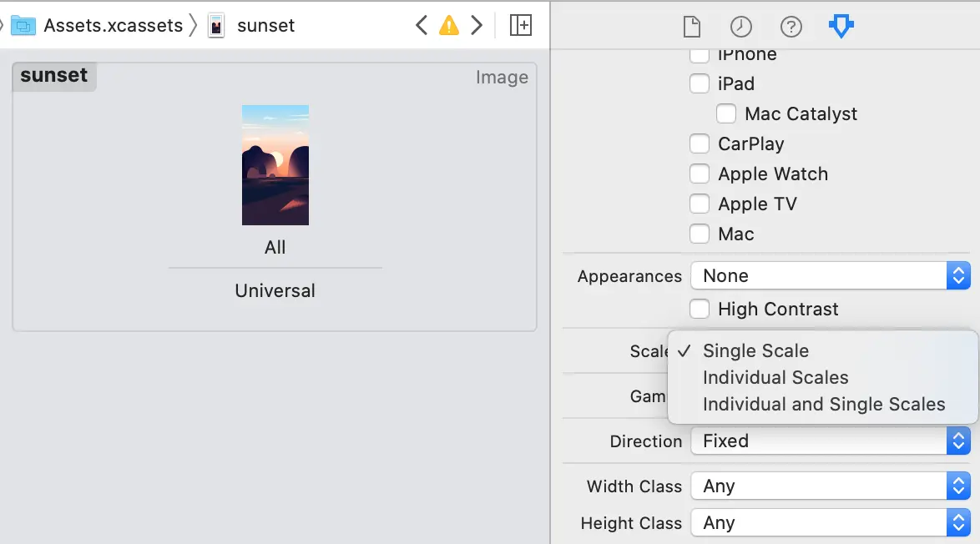
Task: Expand the Width Class dropdown
Action: tap(830, 486)
